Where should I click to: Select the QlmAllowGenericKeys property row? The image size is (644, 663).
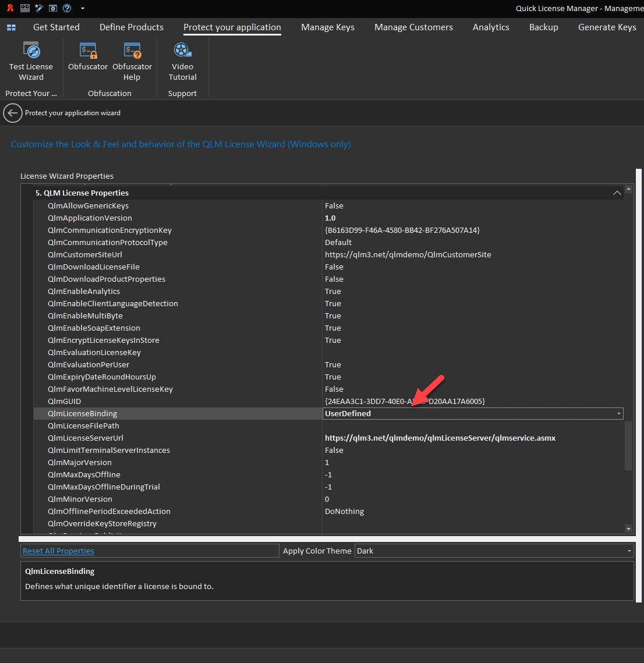[328, 206]
